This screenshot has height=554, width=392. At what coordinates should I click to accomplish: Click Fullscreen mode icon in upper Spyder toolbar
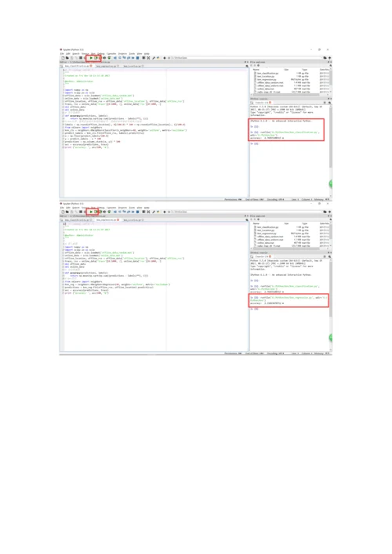[x=148, y=58]
